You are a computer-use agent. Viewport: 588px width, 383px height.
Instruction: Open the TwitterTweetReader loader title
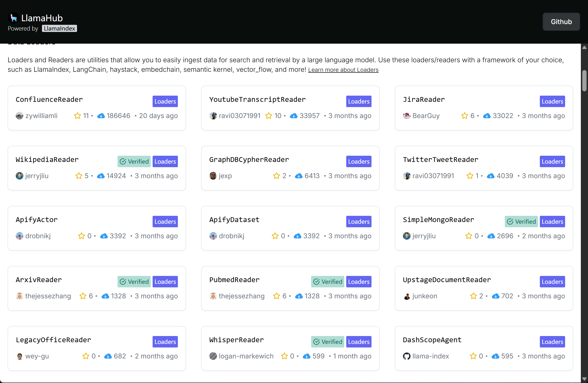(440, 159)
